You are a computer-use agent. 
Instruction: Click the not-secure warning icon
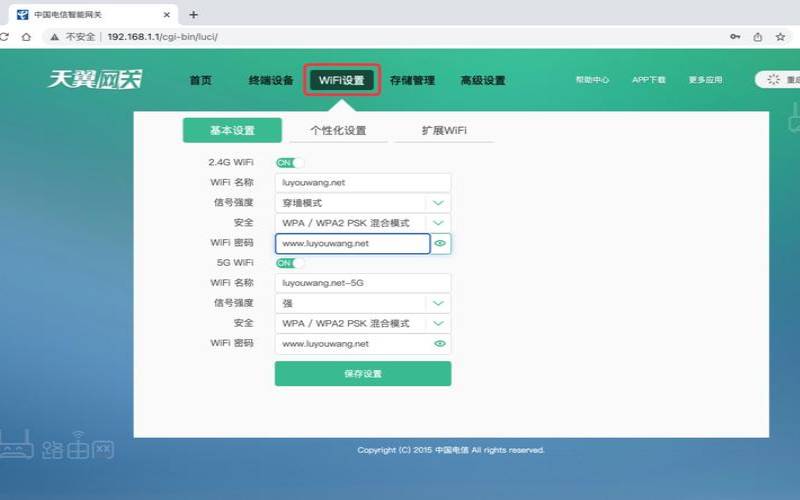click(55, 37)
